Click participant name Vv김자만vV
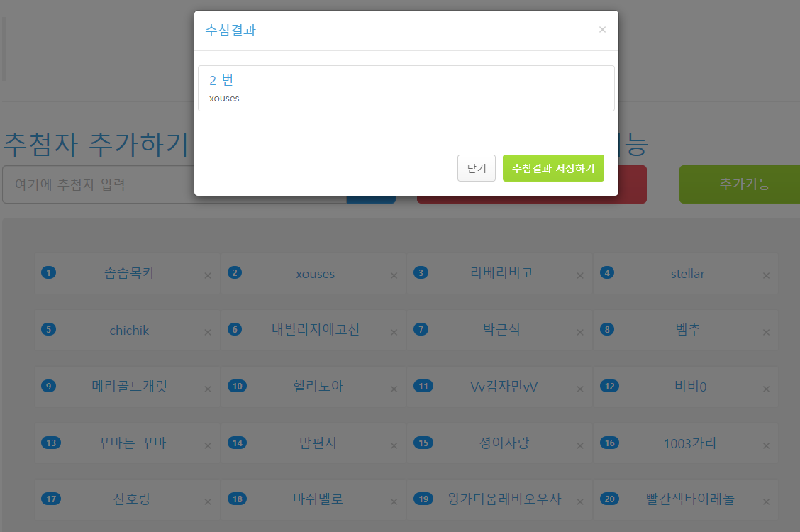Viewport: 800px width, 532px height. [x=504, y=386]
